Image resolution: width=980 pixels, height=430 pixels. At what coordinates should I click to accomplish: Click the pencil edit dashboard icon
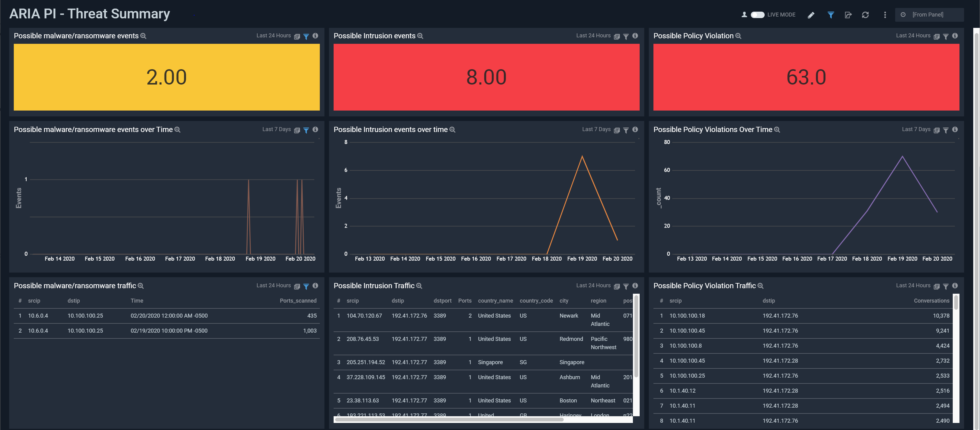pos(811,15)
